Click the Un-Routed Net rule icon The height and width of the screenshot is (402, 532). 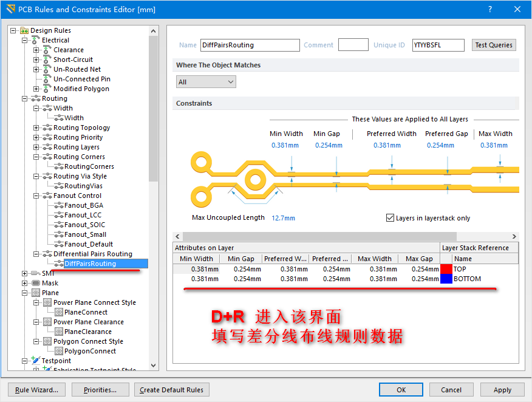[x=47, y=69]
